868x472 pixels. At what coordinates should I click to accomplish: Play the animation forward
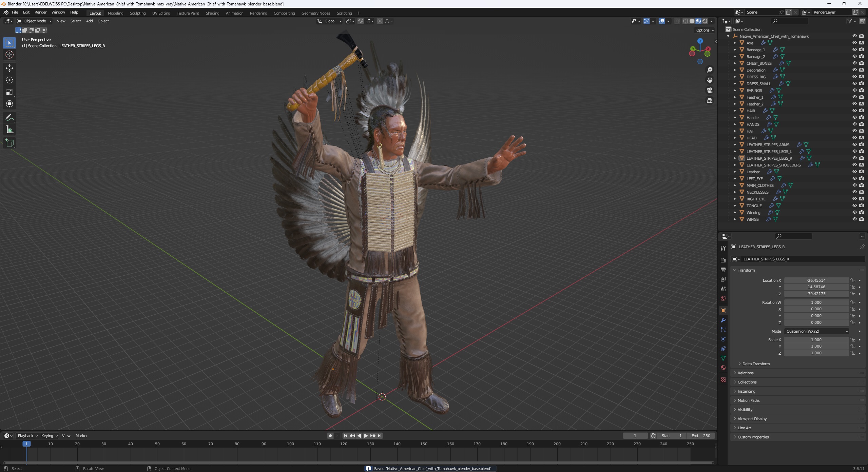366,436
